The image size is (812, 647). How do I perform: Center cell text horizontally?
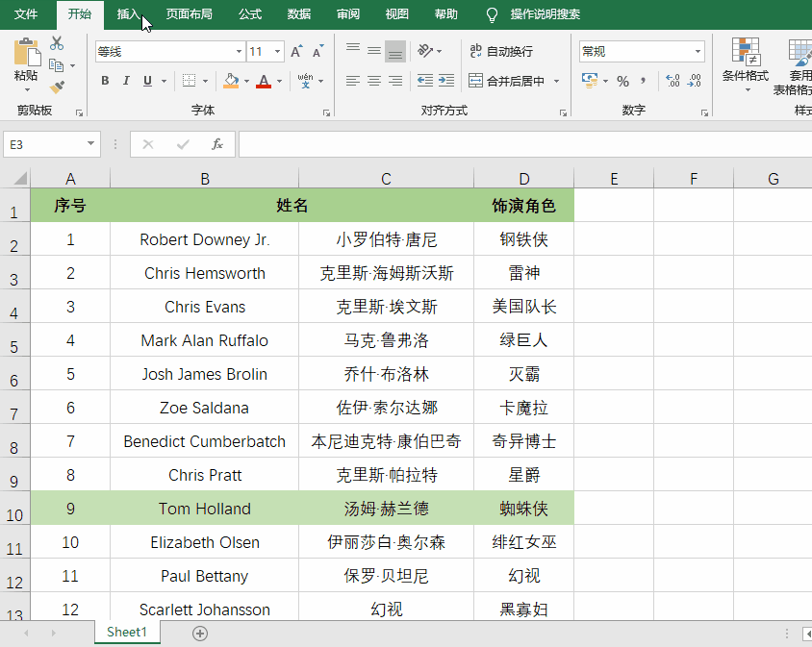(374, 81)
